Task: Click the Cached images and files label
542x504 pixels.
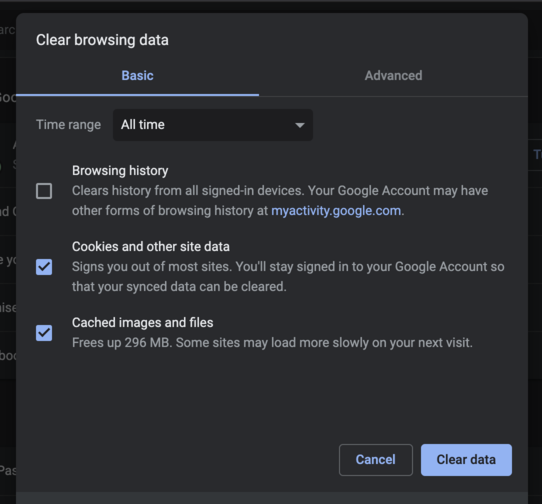Action: pos(142,323)
